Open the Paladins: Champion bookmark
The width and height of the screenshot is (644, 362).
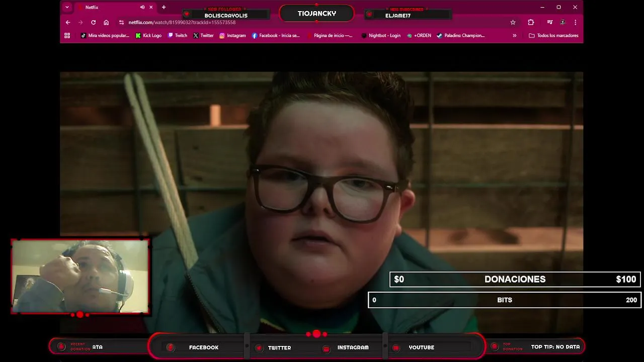tap(461, 35)
